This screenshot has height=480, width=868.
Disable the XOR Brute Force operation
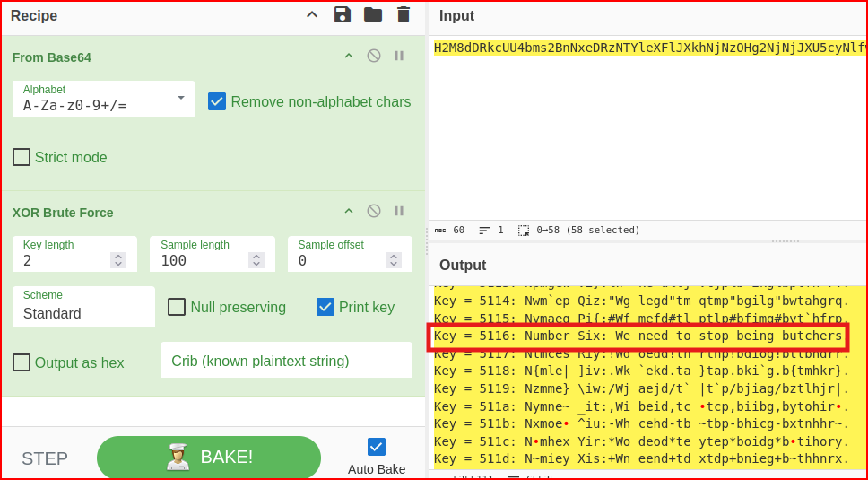pyautogui.click(x=374, y=211)
